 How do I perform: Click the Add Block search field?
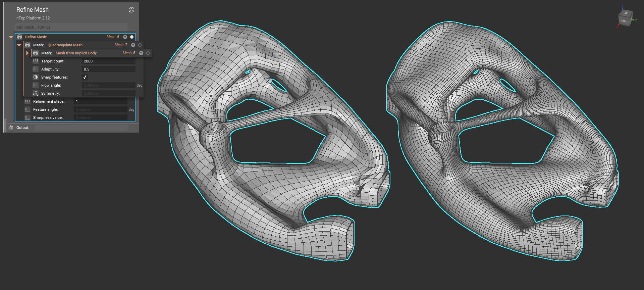pos(71,27)
